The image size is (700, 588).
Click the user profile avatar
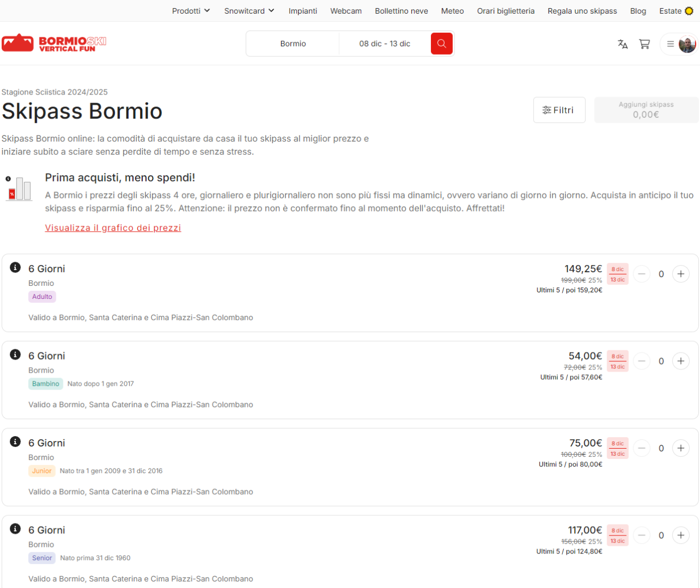point(687,44)
